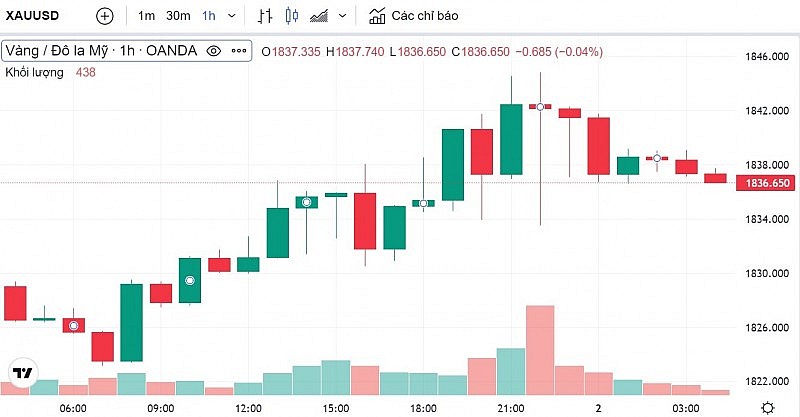Switch to the 30m timeframe
The height and width of the screenshot is (417, 800).
coord(178,16)
